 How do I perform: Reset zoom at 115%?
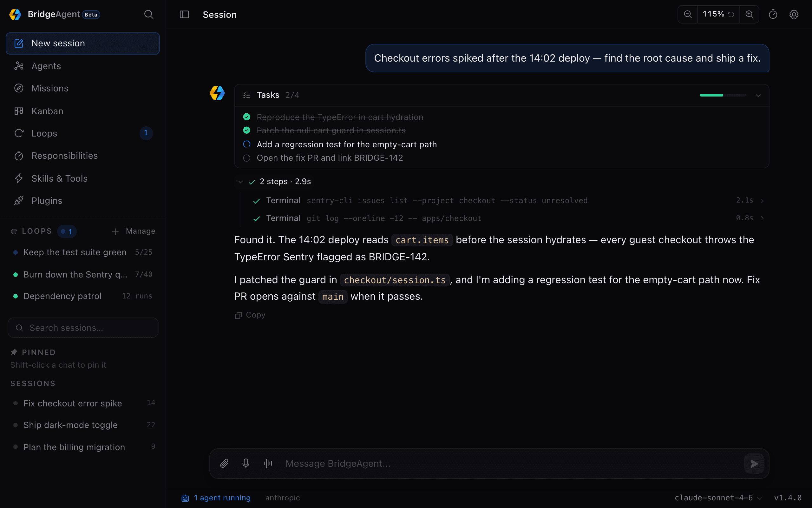(x=731, y=15)
